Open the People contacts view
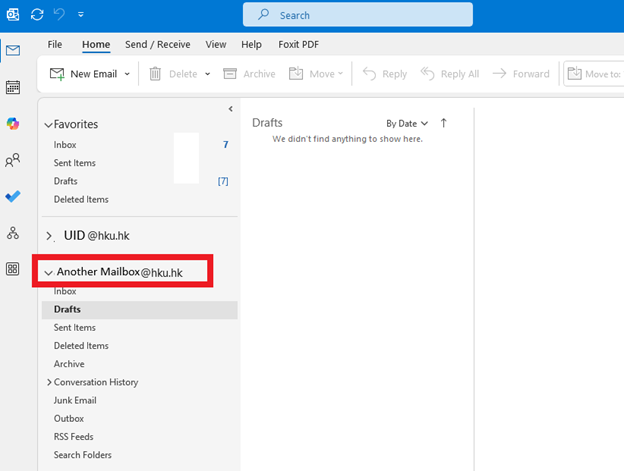Image resolution: width=624 pixels, height=471 pixels. tap(13, 160)
